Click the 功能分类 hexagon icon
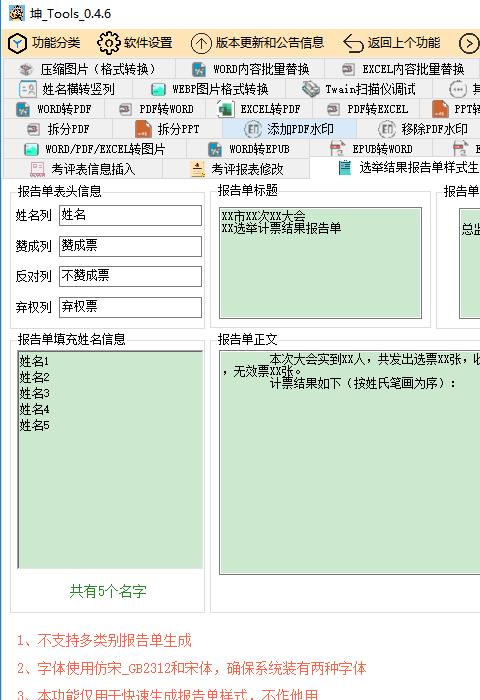Screen dimensions: 480x700 click(17, 43)
